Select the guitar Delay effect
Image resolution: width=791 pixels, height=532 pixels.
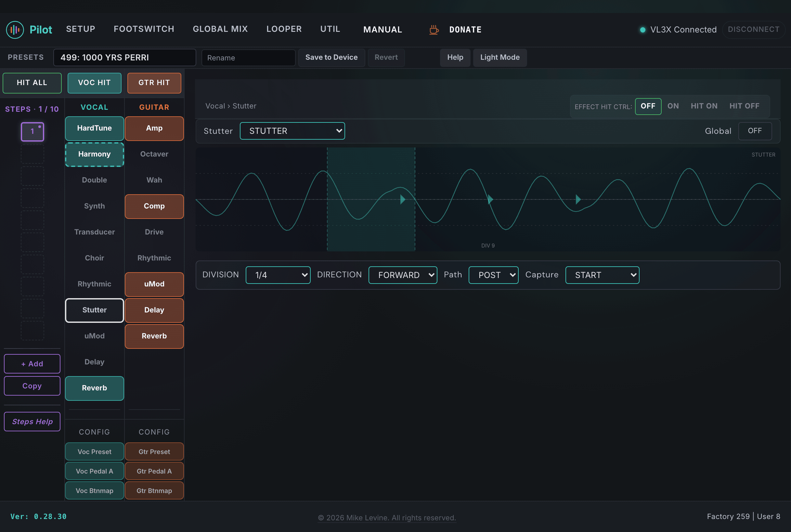click(154, 310)
